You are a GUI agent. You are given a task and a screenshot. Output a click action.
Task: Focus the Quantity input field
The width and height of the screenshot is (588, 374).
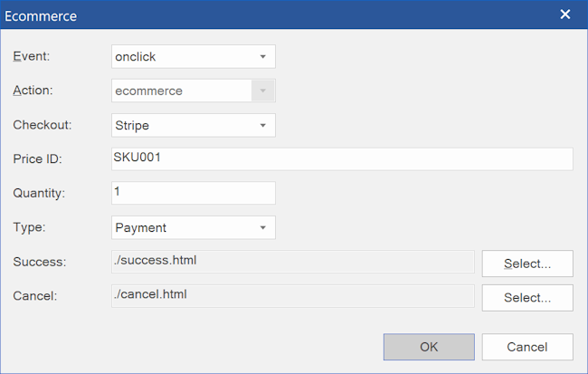[x=193, y=193]
